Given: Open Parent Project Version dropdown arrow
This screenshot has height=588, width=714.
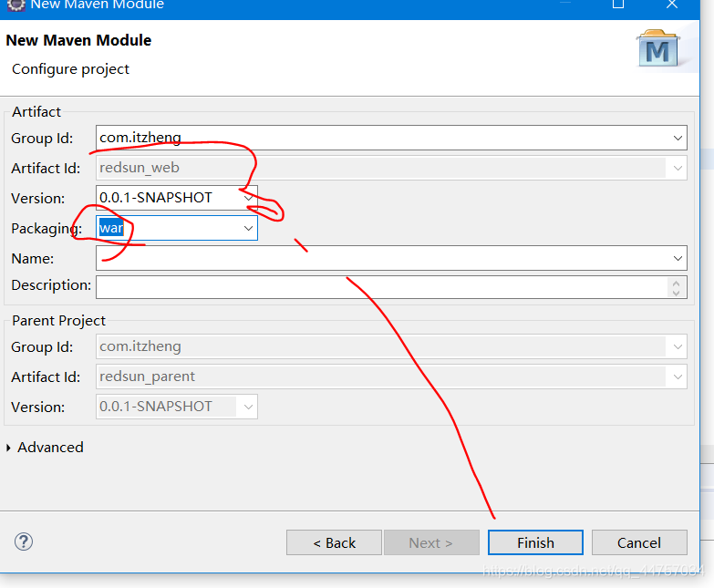Looking at the screenshot, I should tap(248, 407).
